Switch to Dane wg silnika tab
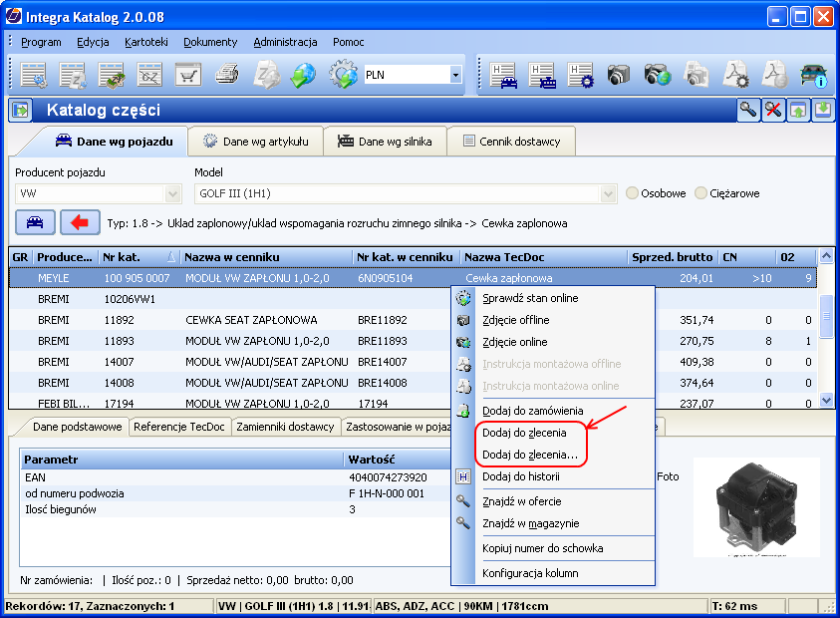This screenshot has height=618, width=840. click(385, 142)
